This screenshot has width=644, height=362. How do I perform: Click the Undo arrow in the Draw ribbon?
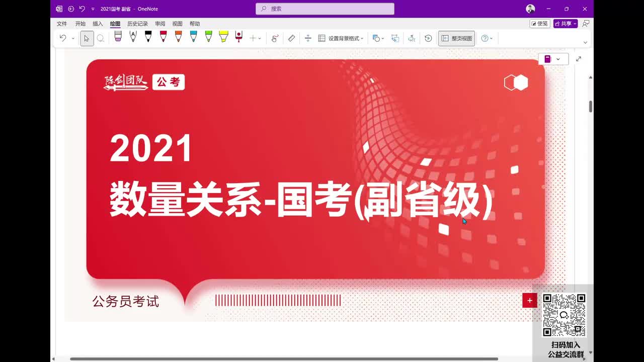[x=62, y=38]
